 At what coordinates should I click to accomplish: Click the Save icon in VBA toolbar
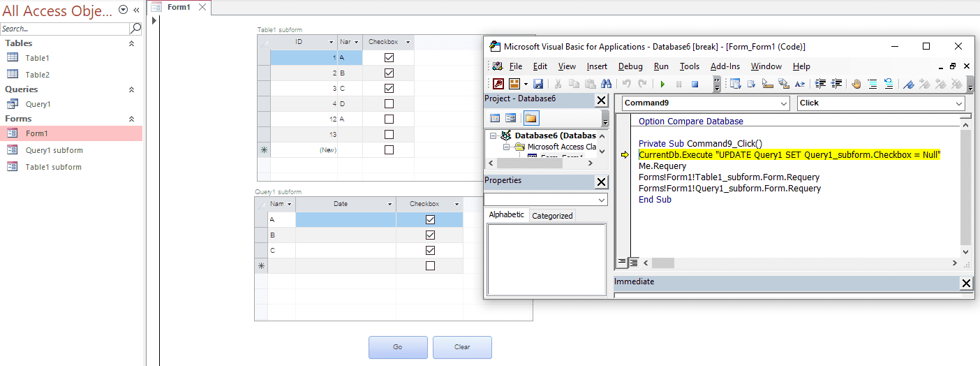[x=538, y=84]
